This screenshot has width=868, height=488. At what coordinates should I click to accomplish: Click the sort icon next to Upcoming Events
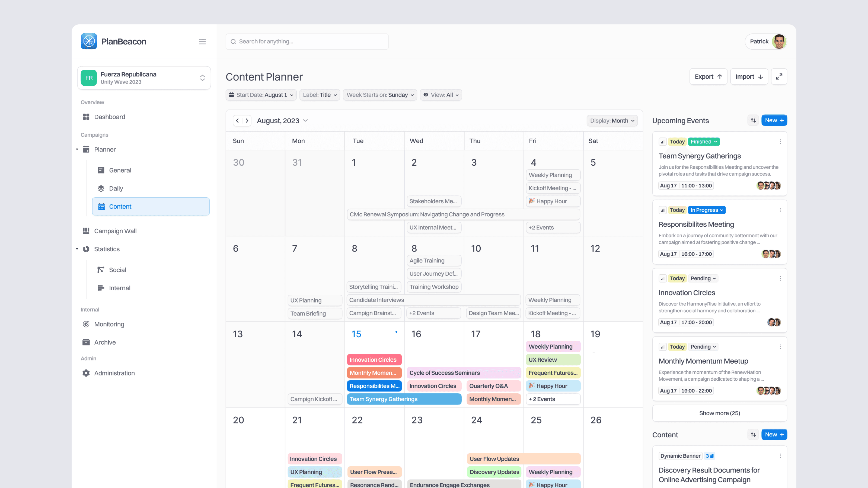tap(753, 120)
